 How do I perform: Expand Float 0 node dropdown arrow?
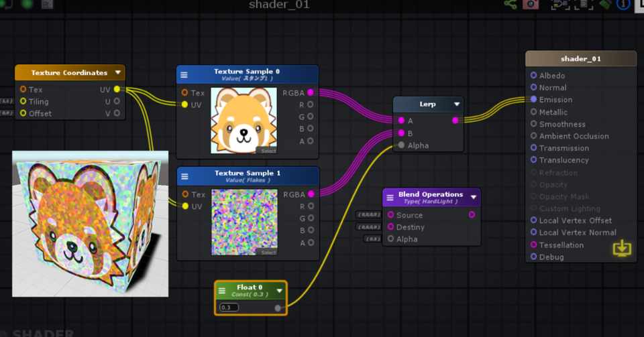tap(280, 291)
